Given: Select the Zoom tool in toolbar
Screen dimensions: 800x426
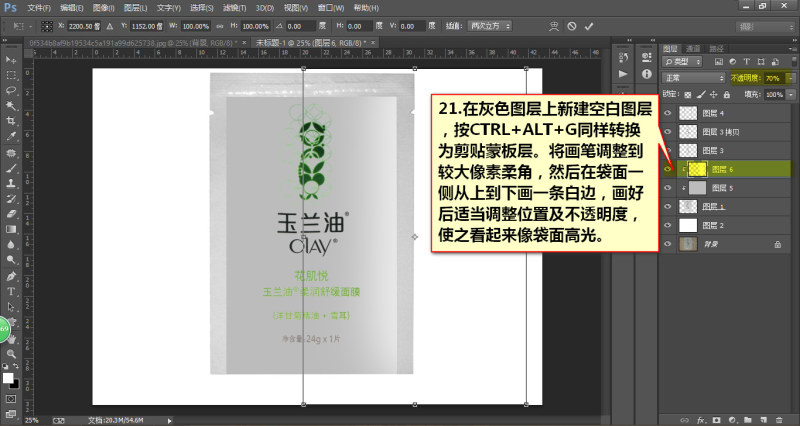Looking at the screenshot, I should pyautogui.click(x=11, y=353).
